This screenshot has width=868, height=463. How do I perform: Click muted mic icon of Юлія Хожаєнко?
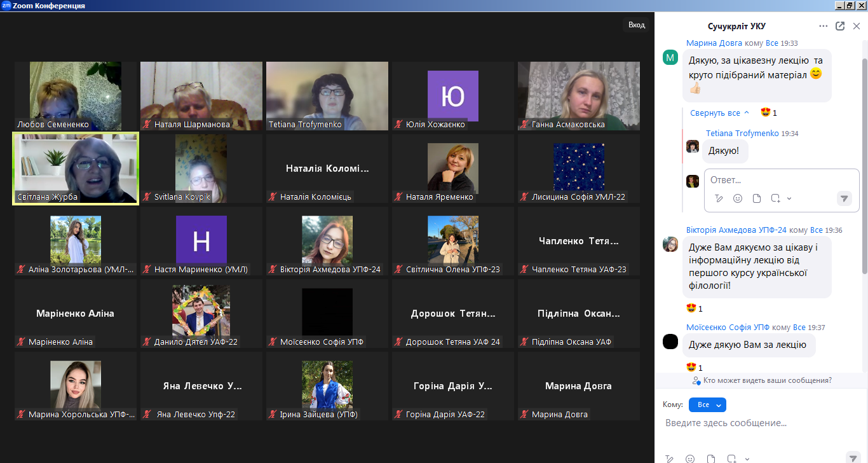[399, 125]
